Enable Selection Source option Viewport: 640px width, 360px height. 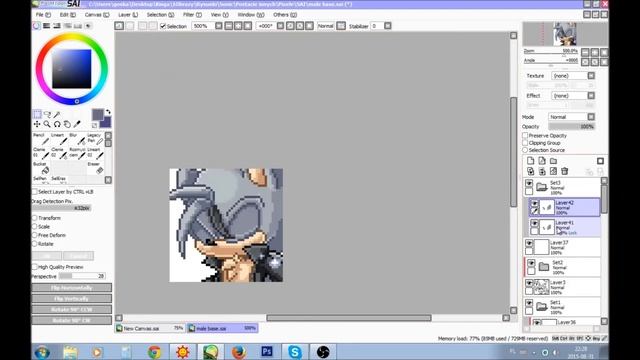point(526,150)
